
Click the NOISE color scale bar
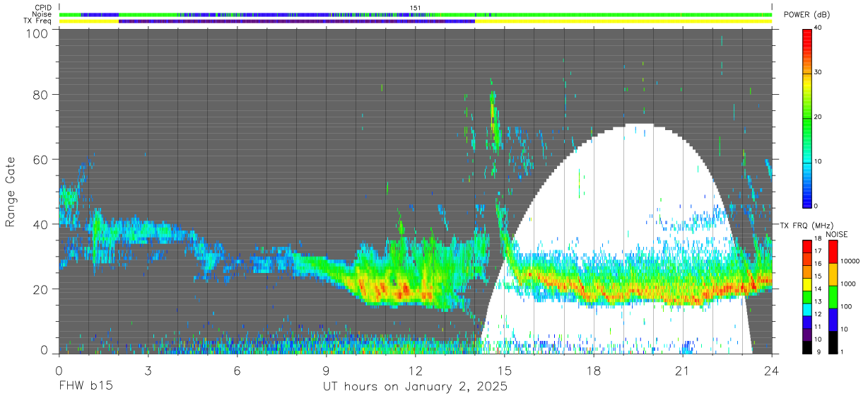pyautogui.click(x=833, y=296)
